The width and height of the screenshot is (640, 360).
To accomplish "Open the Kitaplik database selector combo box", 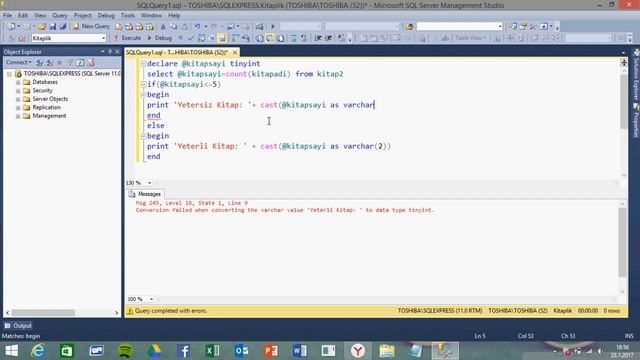I will point(69,38).
